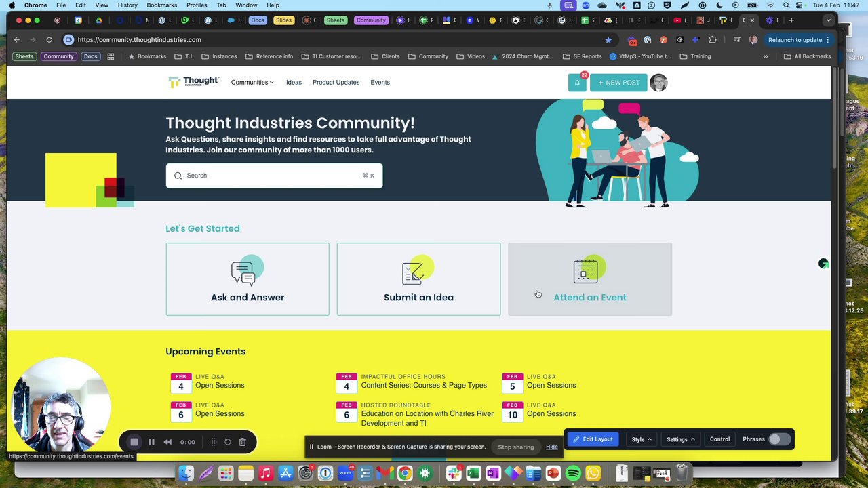This screenshot has width=868, height=488.
Task: Open Zoom from the Dock
Action: click(x=345, y=472)
